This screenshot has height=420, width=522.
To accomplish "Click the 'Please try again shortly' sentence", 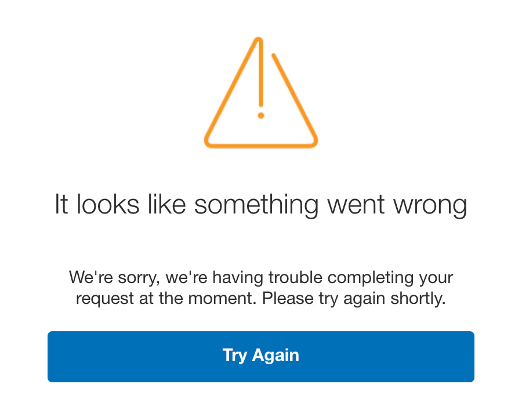I will [354, 299].
